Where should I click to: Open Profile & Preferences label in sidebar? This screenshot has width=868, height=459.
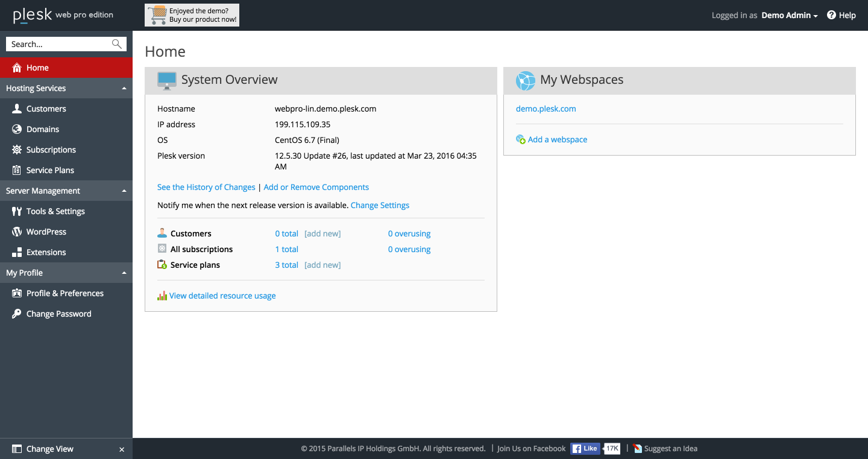point(65,293)
